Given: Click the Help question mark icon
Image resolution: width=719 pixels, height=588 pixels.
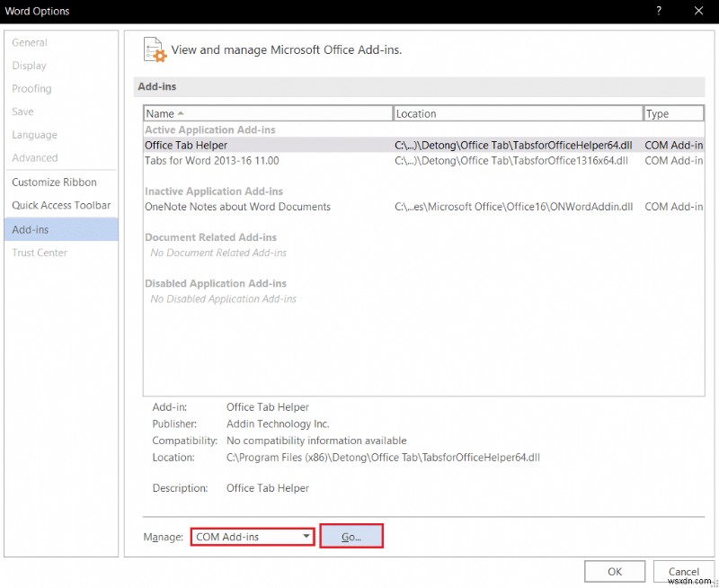Looking at the screenshot, I should coord(659,11).
